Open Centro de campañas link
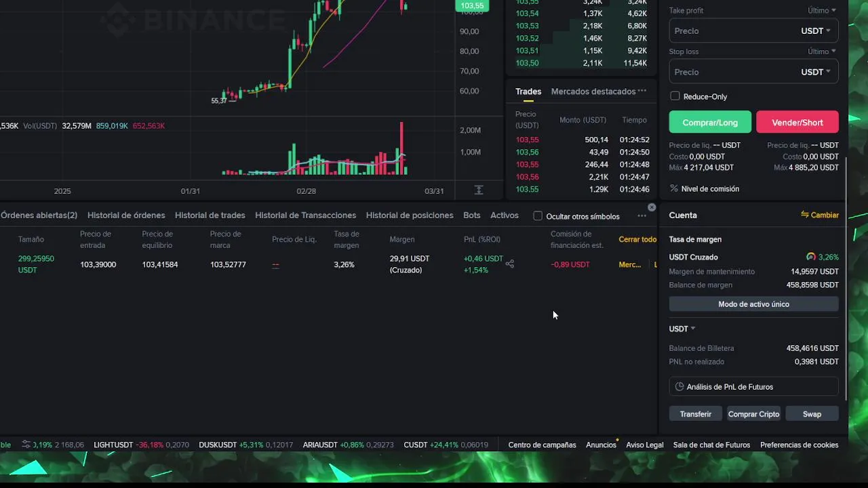 [542, 445]
